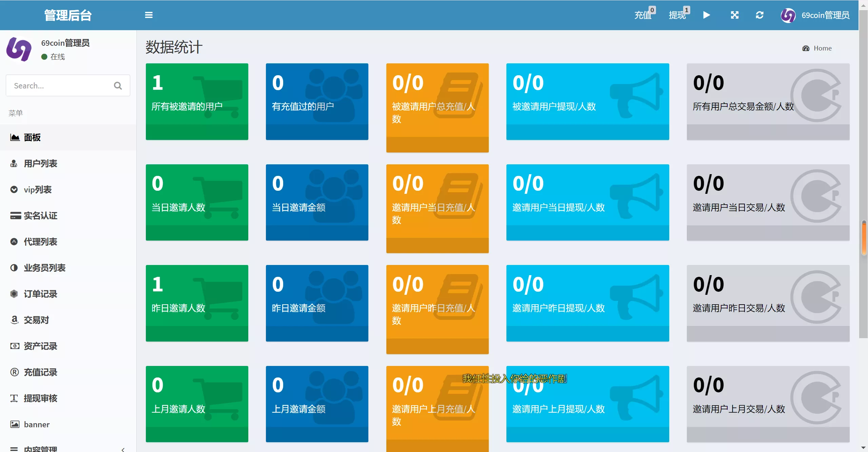This screenshot has height=452, width=868.
Task: Click the right-side scrollbar thumb
Action: [864, 237]
